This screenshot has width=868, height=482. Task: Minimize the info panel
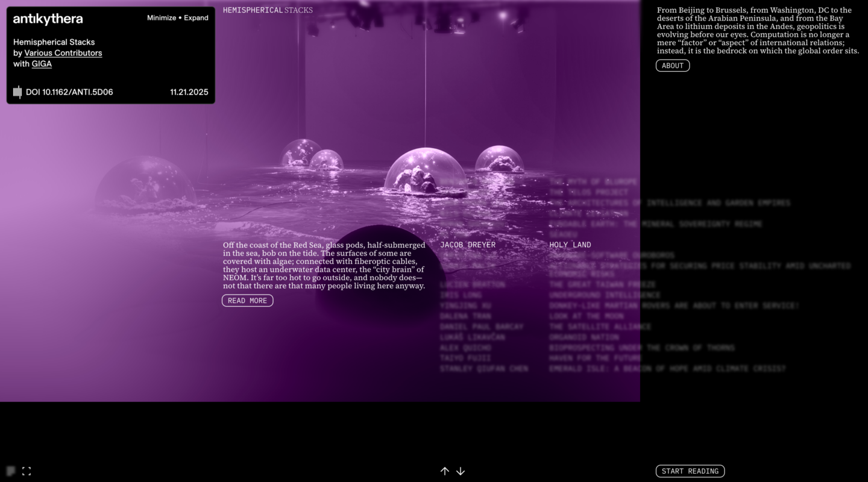[161, 18]
